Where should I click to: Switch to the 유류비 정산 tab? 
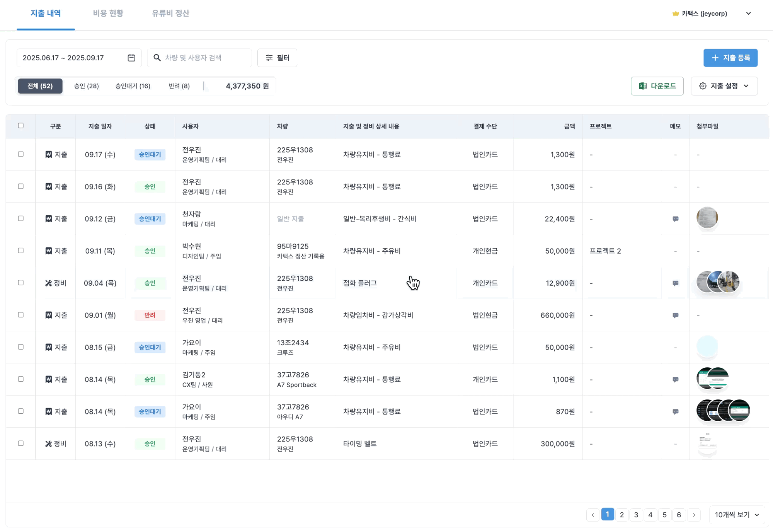tap(170, 13)
